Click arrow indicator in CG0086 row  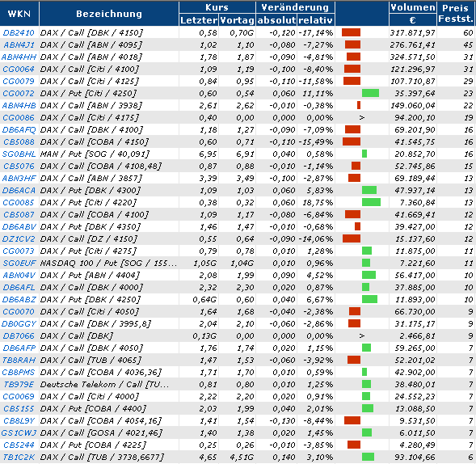tap(361, 117)
